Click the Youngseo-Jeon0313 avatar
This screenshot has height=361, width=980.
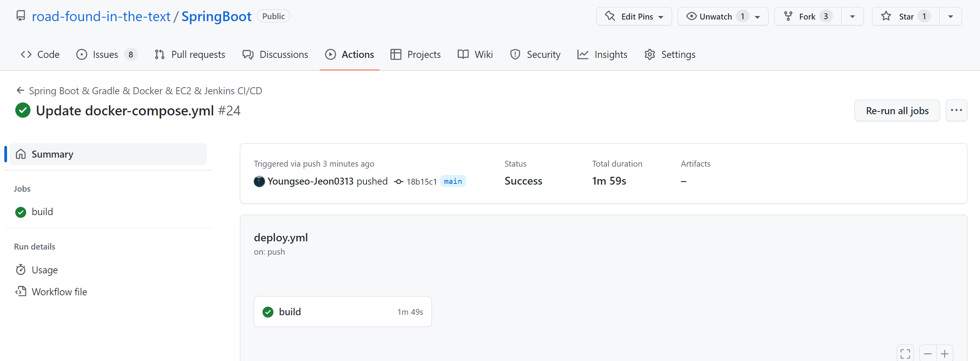click(259, 181)
